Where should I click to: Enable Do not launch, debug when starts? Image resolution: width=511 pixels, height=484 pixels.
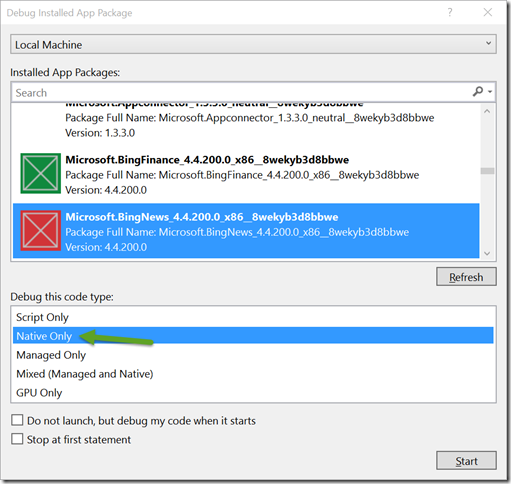coord(17,420)
